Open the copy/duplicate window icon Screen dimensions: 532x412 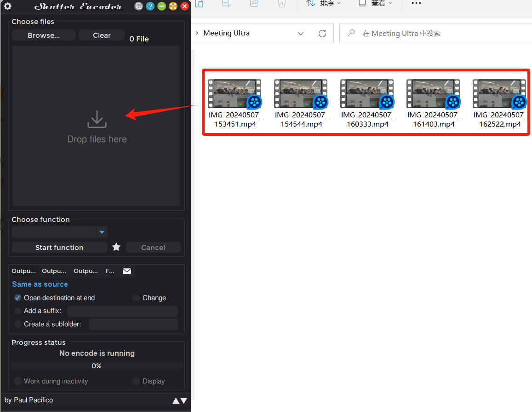tap(138, 6)
